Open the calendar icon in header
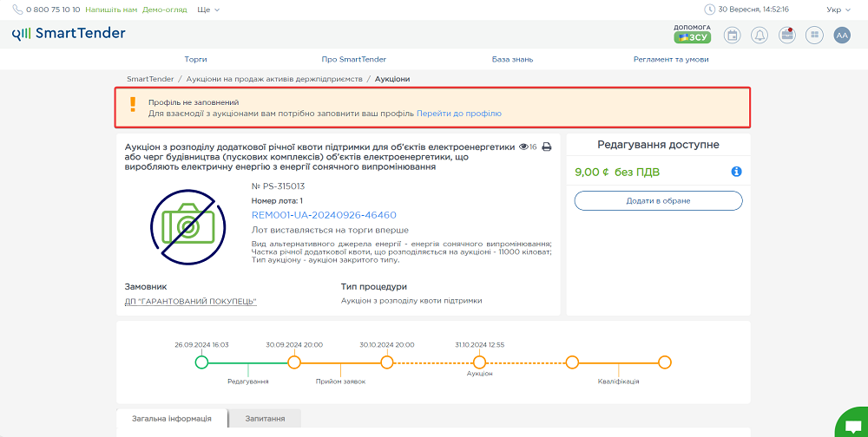868x437 pixels. pos(732,35)
